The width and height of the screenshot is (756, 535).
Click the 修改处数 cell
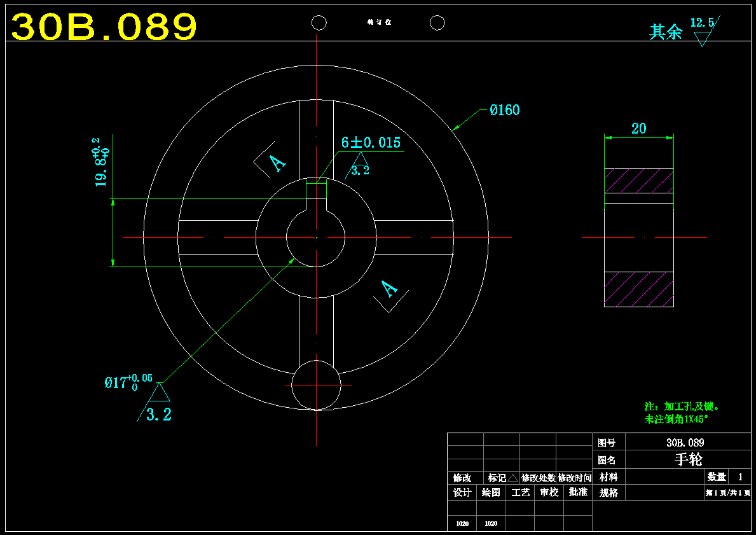[538, 478]
